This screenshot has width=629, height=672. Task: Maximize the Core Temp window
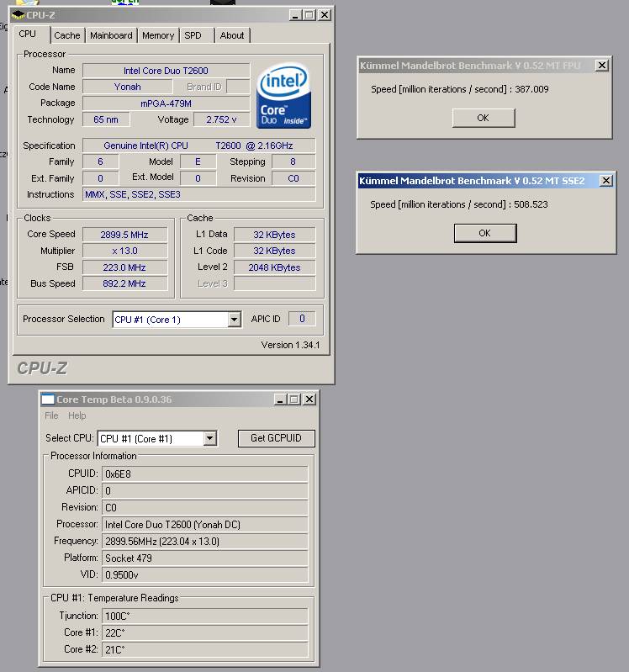[294, 399]
